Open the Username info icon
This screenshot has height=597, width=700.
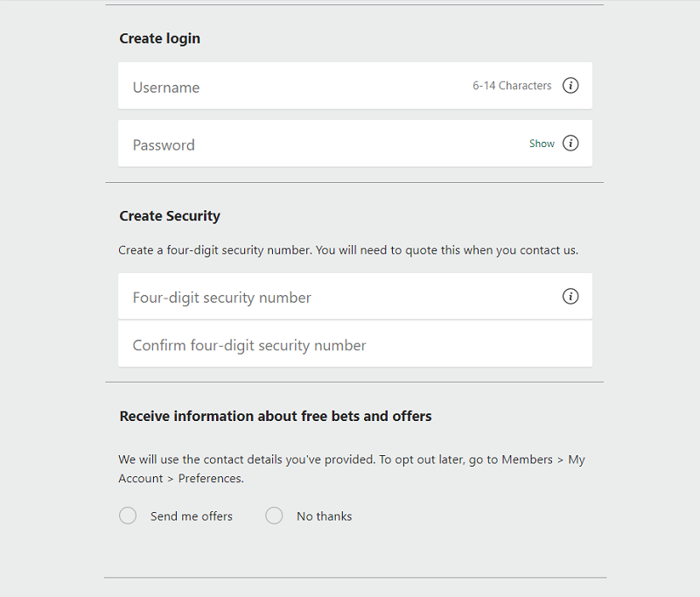point(570,85)
